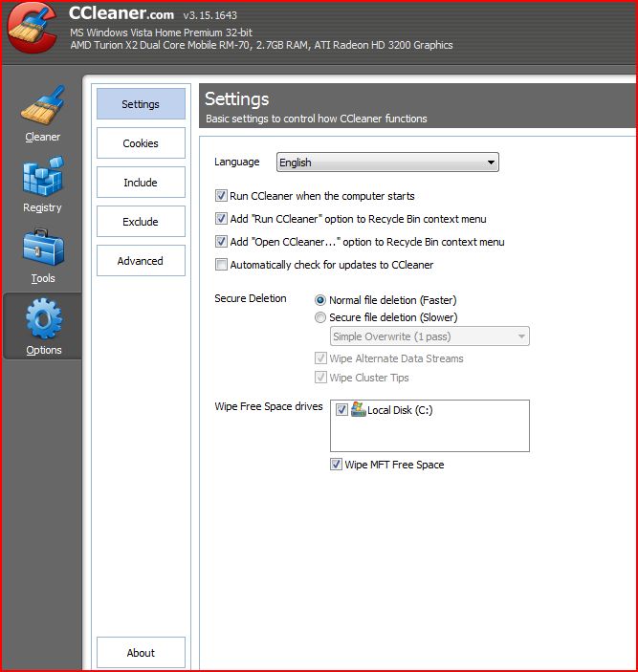The height and width of the screenshot is (672, 638).
Task: Click the Language label
Action: [237, 162]
